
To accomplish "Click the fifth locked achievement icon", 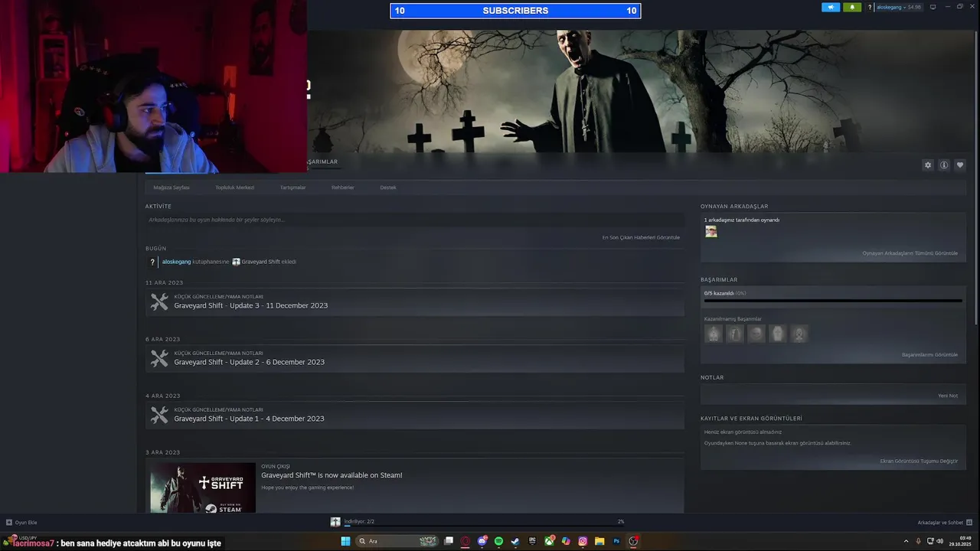I will tap(799, 334).
